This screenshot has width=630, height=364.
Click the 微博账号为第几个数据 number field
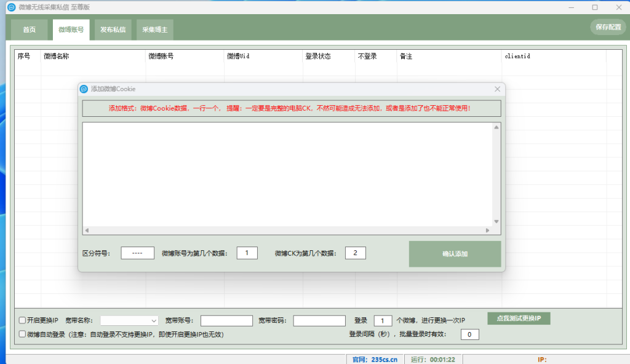(x=247, y=253)
